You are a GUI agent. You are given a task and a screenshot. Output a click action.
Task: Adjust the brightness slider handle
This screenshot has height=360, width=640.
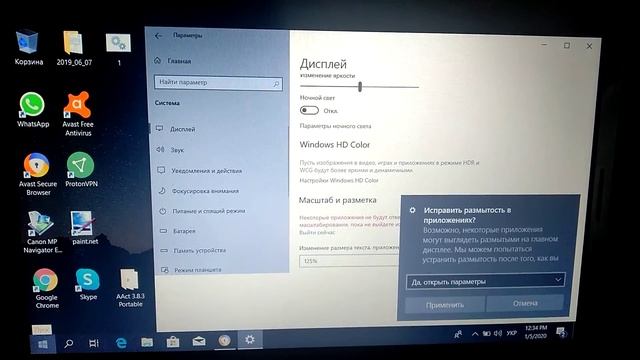(x=360, y=87)
